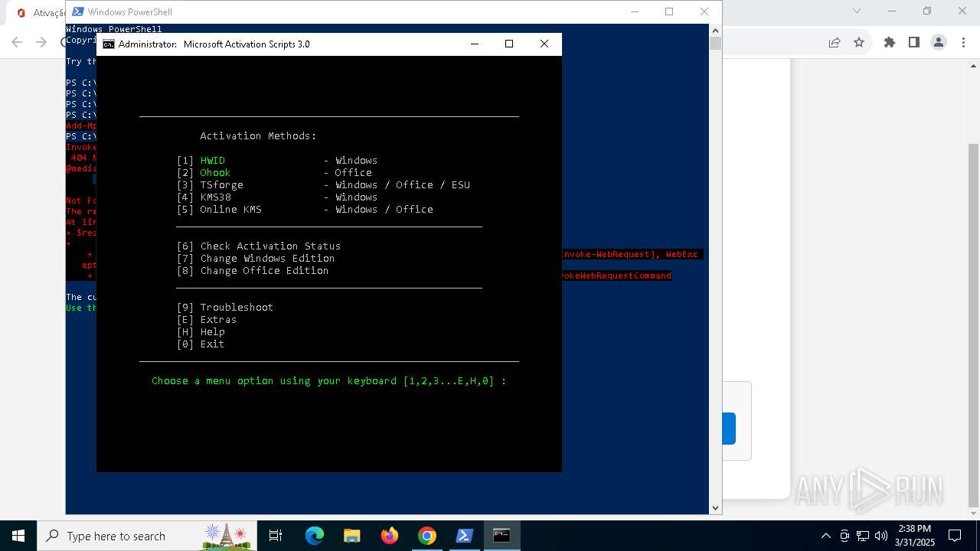The image size is (980, 551).
Task: Switch to the PowerShell taskbar button
Action: click(x=464, y=536)
